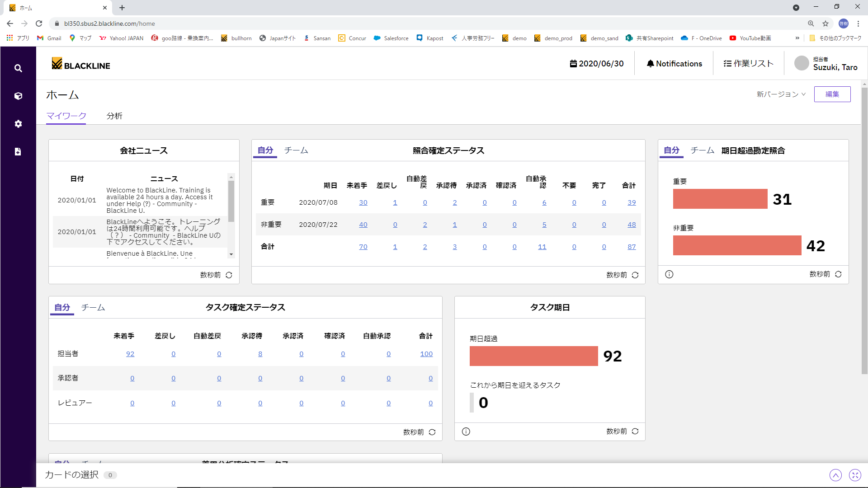Switch 期日超過勘定照合 to チーム view
The height and width of the screenshot is (488, 868).
tap(702, 150)
